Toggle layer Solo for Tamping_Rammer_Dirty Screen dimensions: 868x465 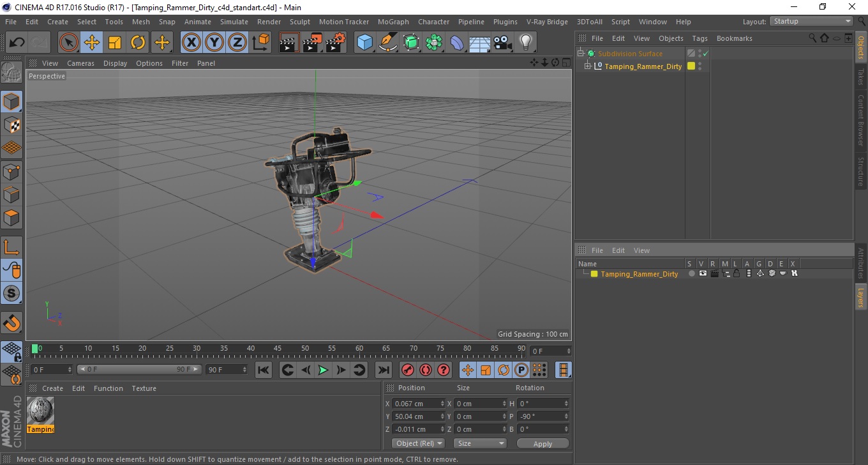point(691,274)
